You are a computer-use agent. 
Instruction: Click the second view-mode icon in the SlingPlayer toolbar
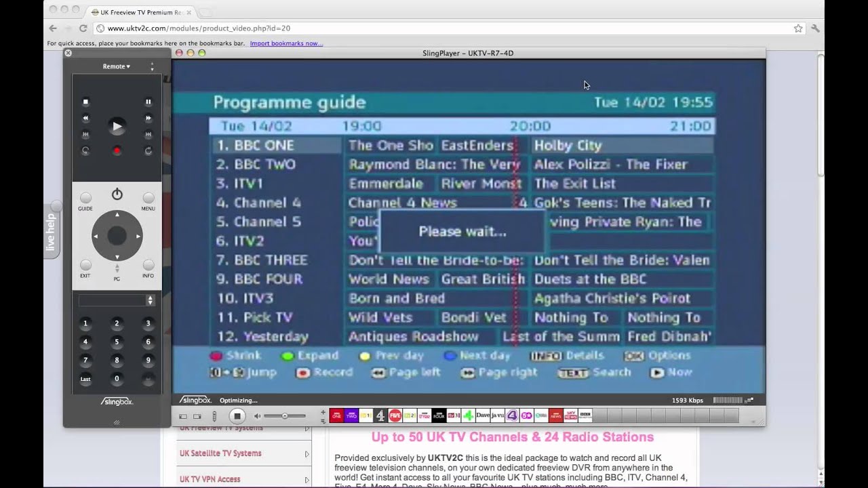pyautogui.click(x=197, y=416)
